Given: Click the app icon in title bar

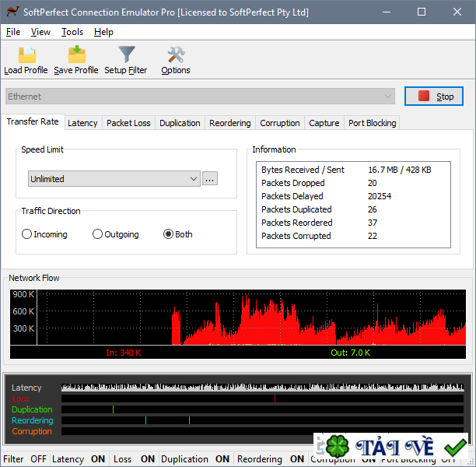Looking at the screenshot, I should pos(11,12).
